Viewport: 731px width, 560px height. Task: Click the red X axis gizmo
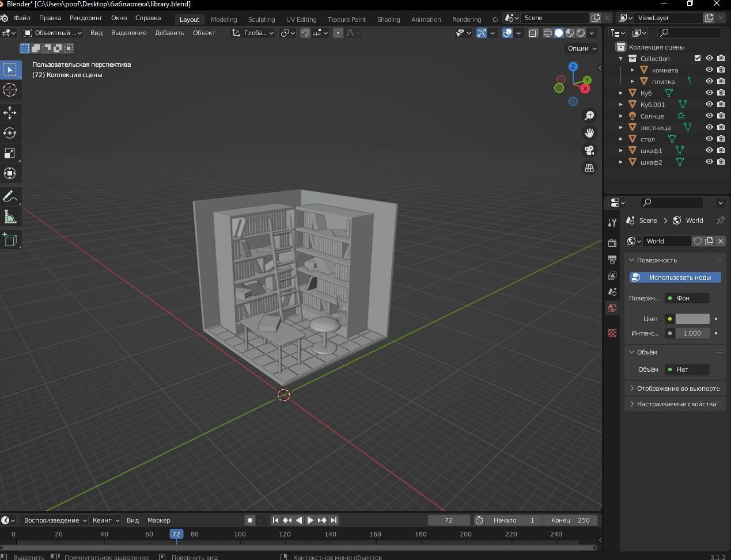(585, 89)
